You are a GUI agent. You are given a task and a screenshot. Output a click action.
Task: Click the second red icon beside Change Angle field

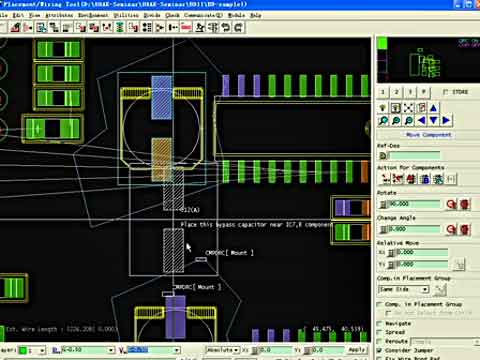click(x=465, y=229)
